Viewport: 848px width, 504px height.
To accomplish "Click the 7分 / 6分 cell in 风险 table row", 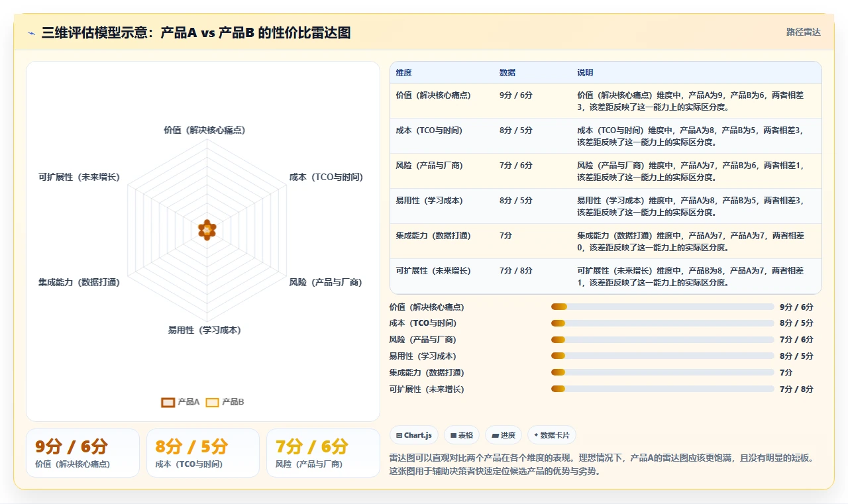I will point(516,166).
